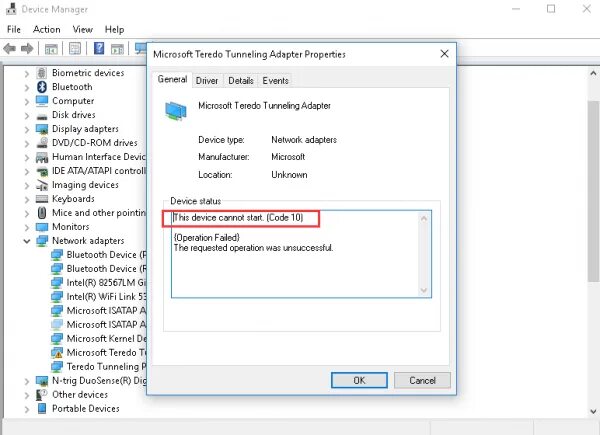Image resolution: width=600 pixels, height=435 pixels.
Task: Open the File menu
Action: [14, 29]
